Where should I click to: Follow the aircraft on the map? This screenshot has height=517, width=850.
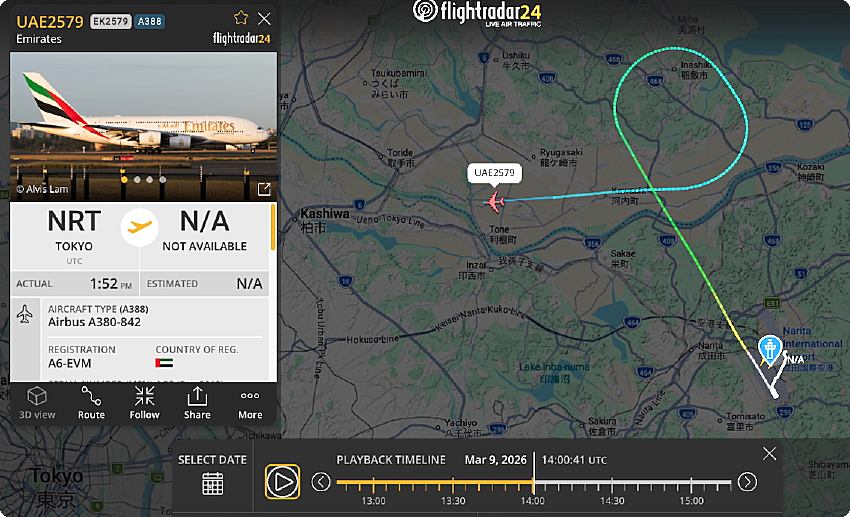144,403
